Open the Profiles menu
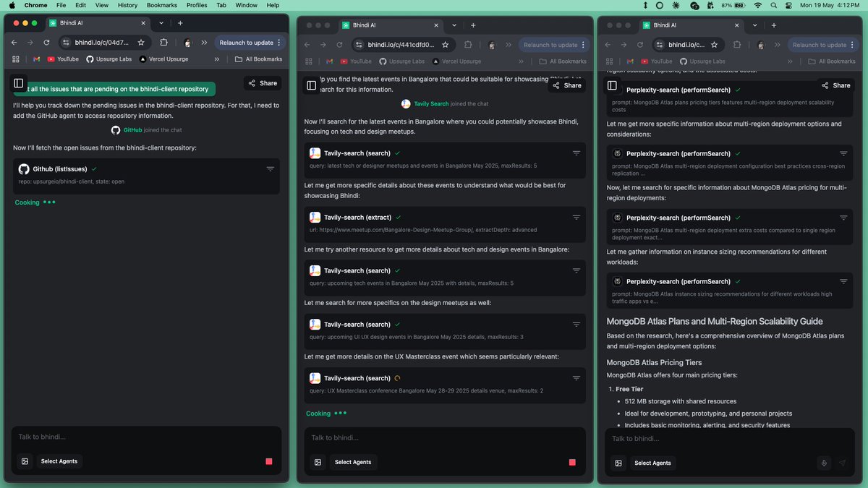The height and width of the screenshot is (488, 868). click(x=197, y=5)
